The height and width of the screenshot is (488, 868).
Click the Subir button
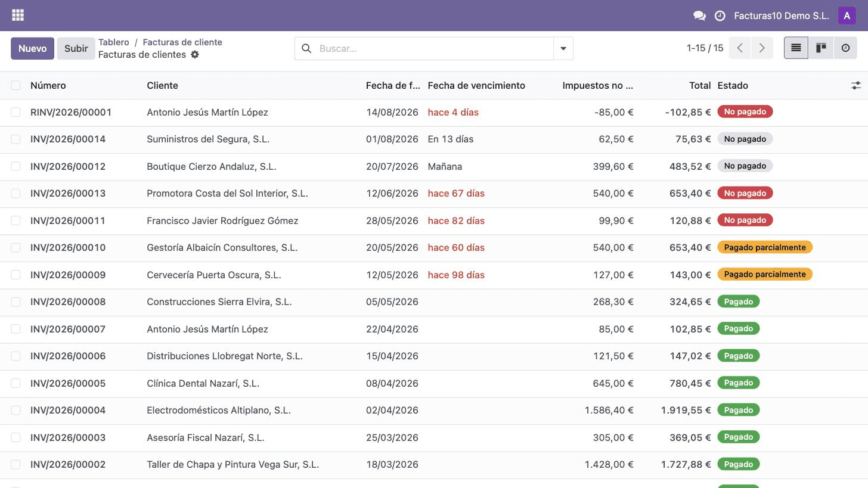[76, 48]
